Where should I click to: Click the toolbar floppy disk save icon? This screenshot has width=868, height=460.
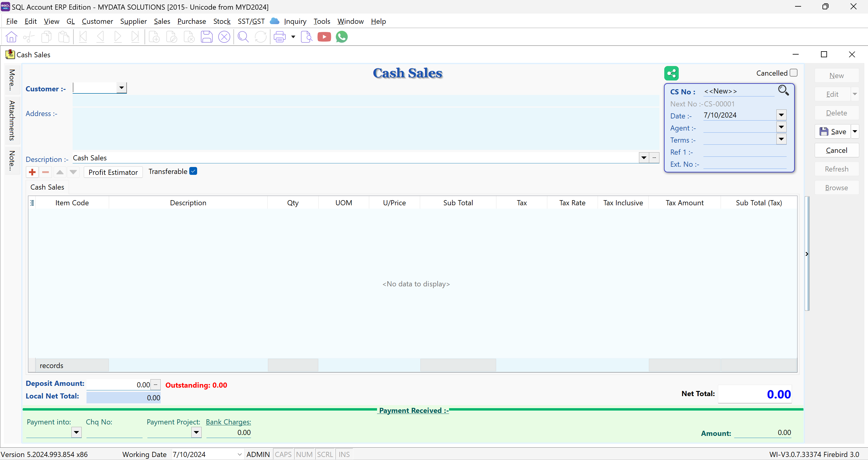pyautogui.click(x=206, y=37)
